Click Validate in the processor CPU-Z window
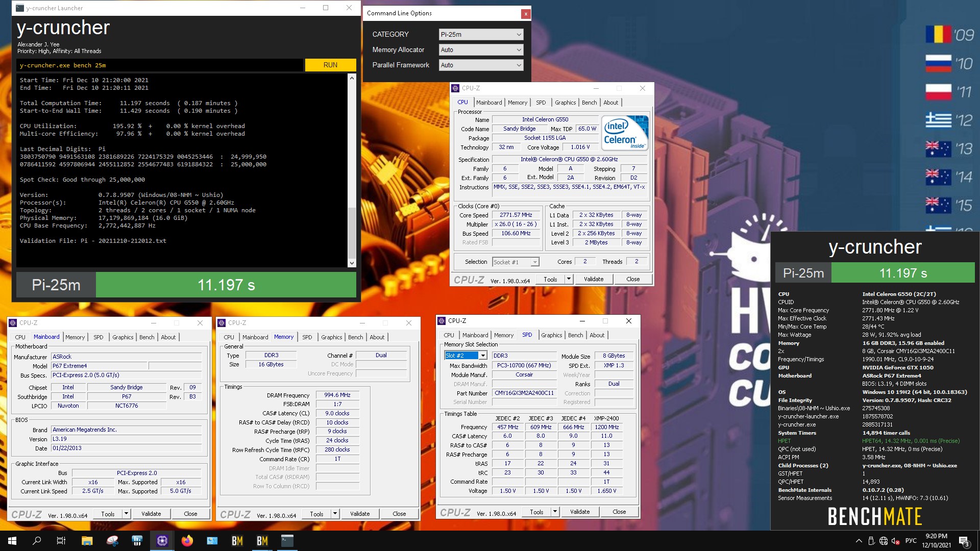The image size is (980, 551). (x=594, y=279)
